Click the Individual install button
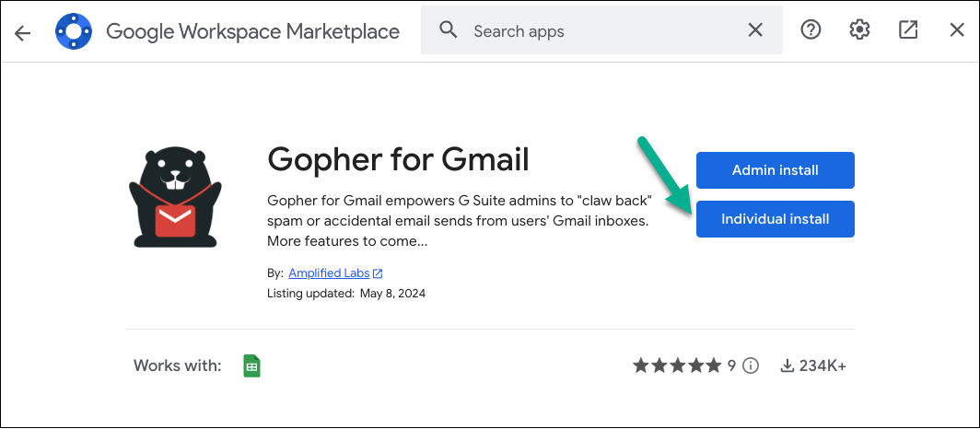 [775, 219]
